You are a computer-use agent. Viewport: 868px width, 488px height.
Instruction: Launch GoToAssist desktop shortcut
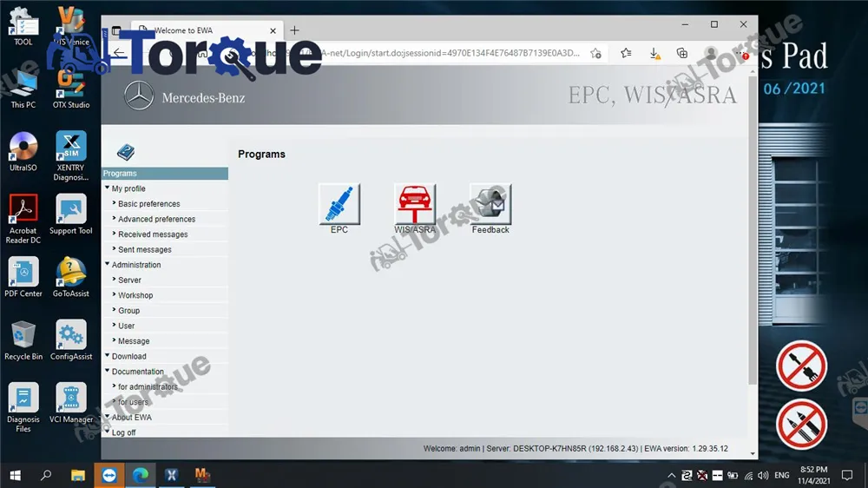click(x=71, y=278)
